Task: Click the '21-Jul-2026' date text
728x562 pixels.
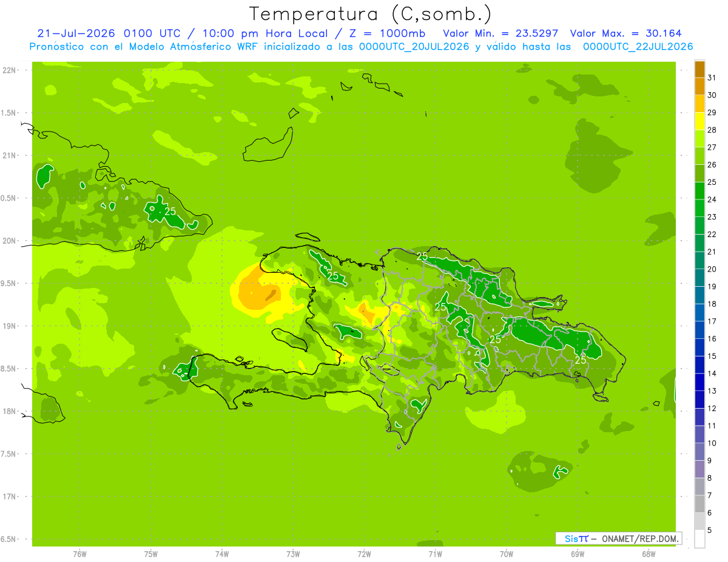Action: [76, 33]
